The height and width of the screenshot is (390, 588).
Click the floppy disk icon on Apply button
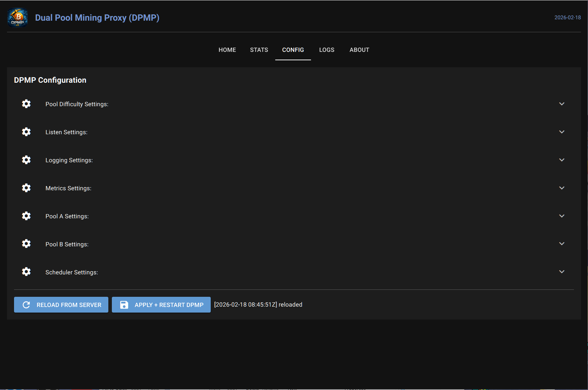pyautogui.click(x=124, y=305)
